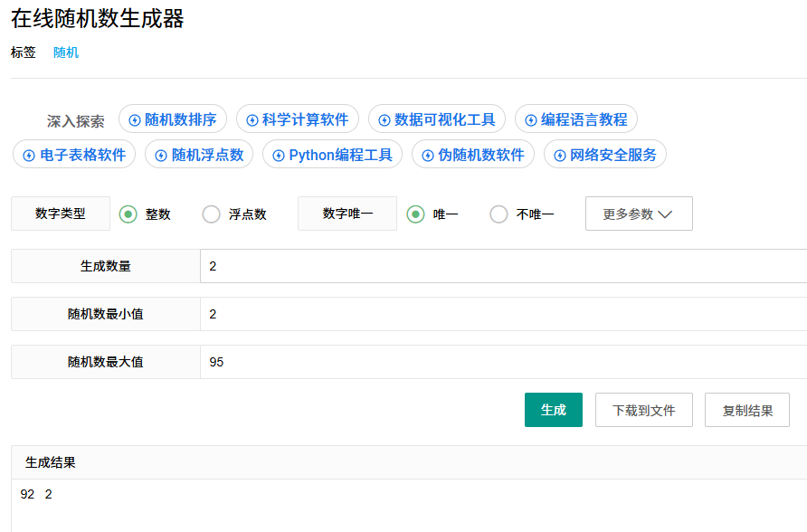Viewport: 807px width, 532px height.
Task: Choose the 不唯一 radio option
Action: click(x=498, y=214)
